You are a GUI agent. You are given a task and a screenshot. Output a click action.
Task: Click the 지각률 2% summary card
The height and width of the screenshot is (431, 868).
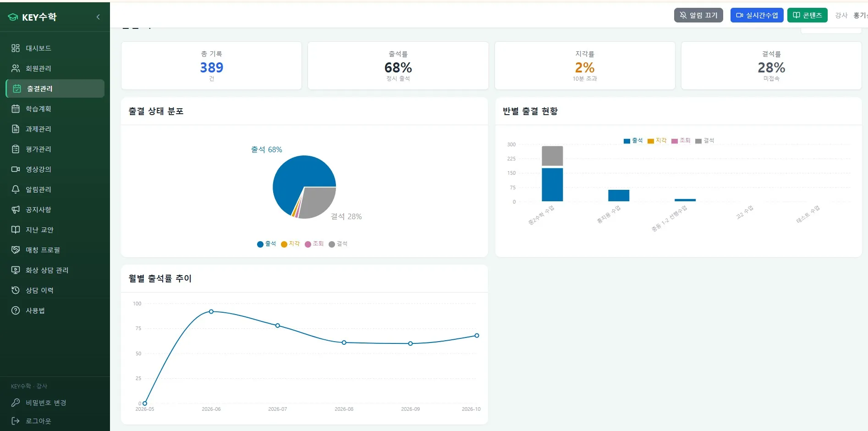pos(585,66)
